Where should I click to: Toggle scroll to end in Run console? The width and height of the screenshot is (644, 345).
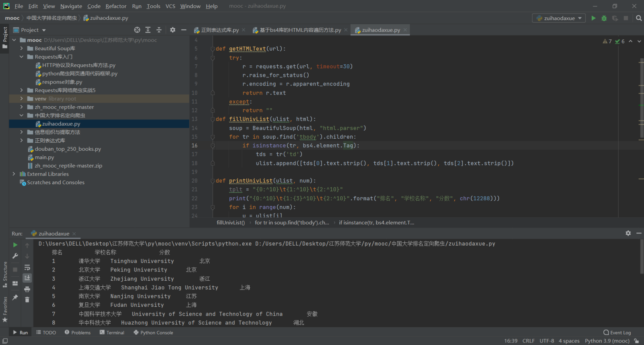pos(27,278)
